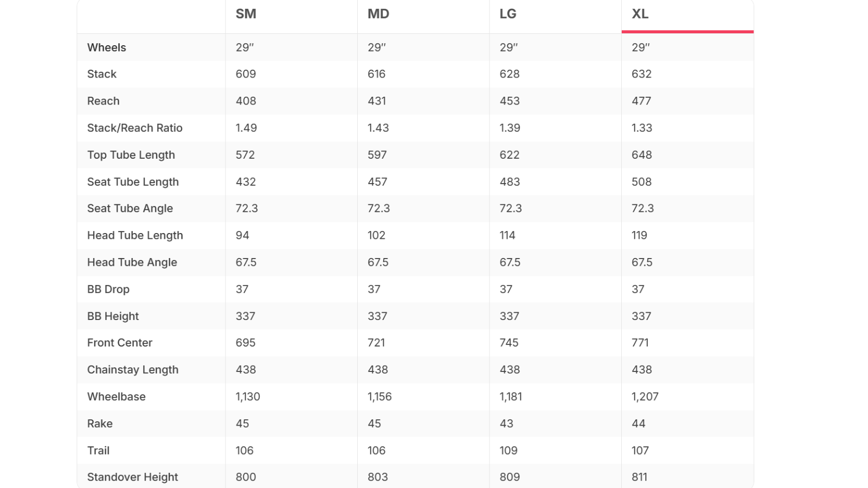Viewport: 868px width, 488px height.
Task: Click the BB Drop row label
Action: click(x=108, y=289)
